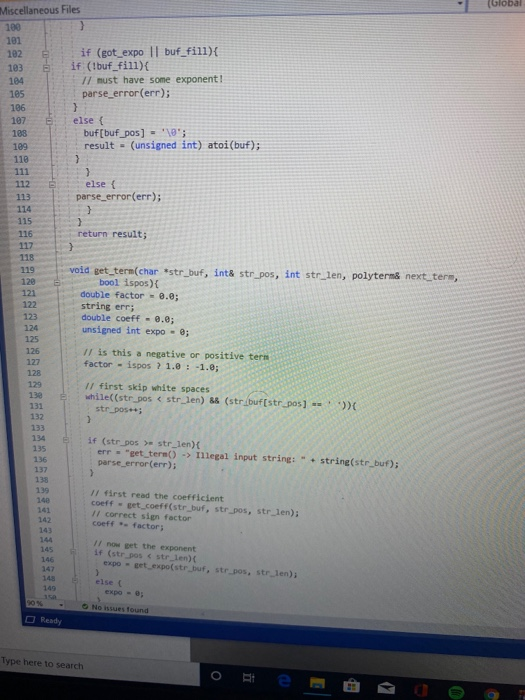Click 'factor = ispos ? 1.0 : -1.0;' line
Viewport: 525px width, 700px height.
151,366
